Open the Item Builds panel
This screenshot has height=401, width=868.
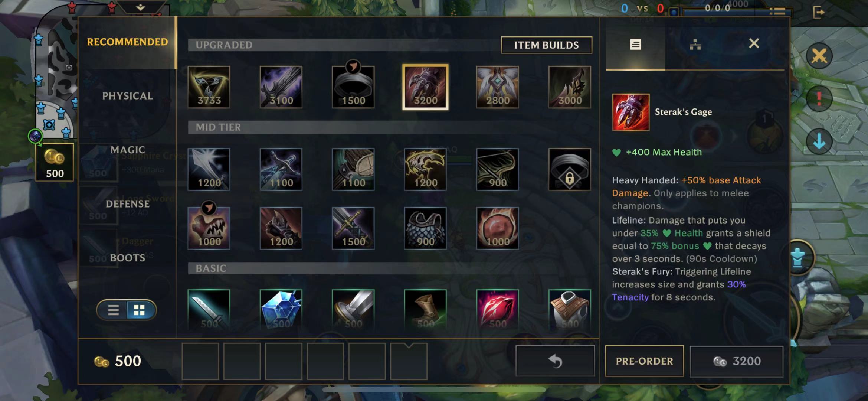click(x=546, y=45)
